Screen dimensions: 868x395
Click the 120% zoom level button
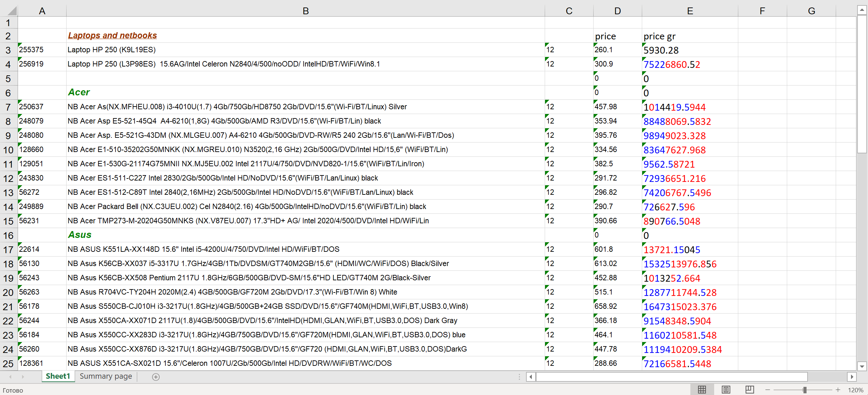855,390
